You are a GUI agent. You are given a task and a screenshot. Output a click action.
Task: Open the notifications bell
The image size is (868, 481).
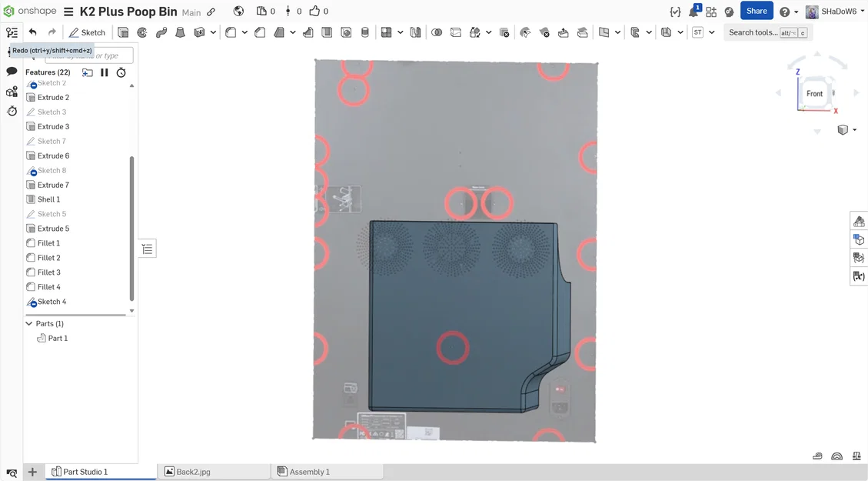point(693,11)
